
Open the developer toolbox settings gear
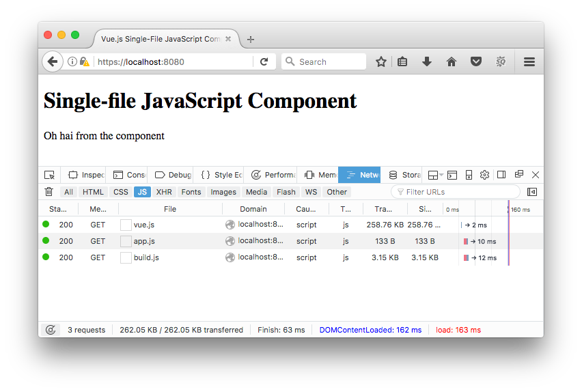click(484, 175)
